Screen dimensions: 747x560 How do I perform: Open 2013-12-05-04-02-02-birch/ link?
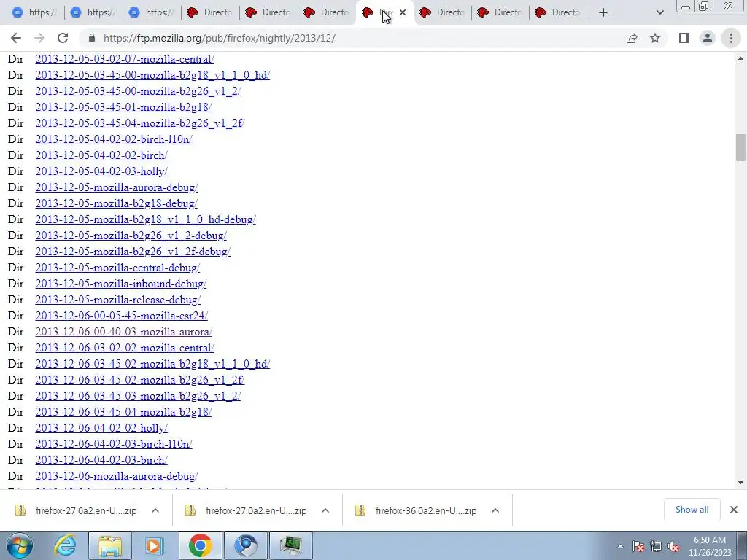point(101,155)
